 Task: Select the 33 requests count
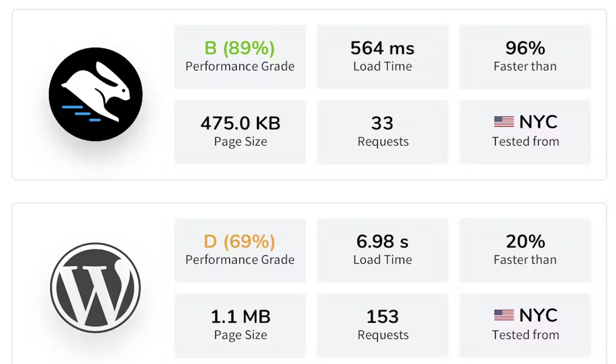[382, 124]
